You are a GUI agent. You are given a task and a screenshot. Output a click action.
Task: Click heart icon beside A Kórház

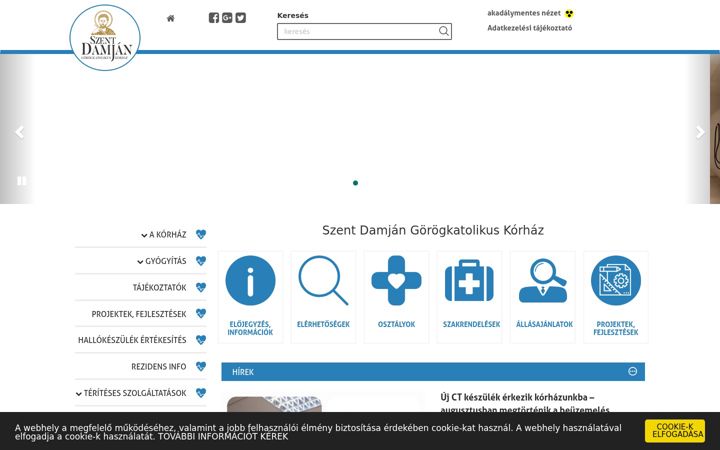pyautogui.click(x=201, y=234)
